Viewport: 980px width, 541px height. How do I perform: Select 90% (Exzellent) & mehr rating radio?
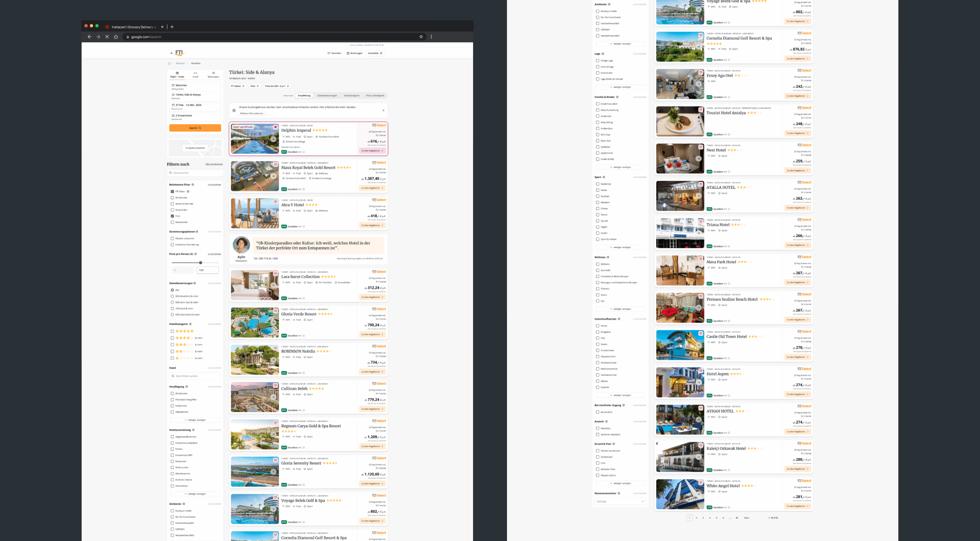(172, 296)
